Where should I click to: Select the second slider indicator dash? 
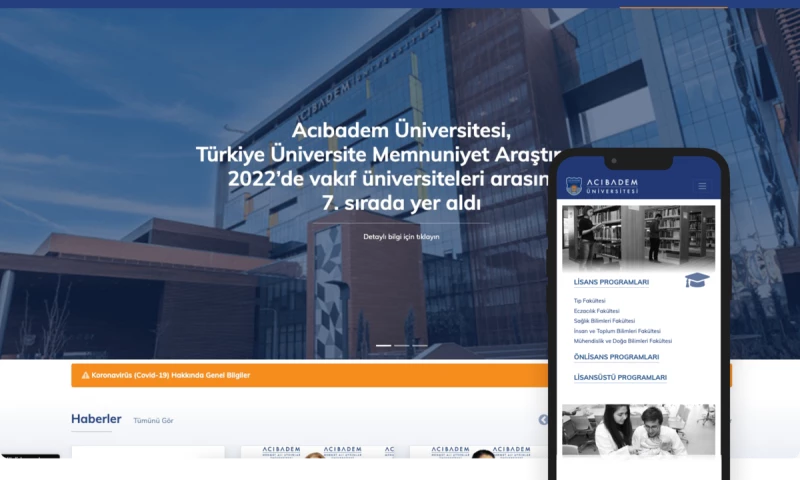401,346
